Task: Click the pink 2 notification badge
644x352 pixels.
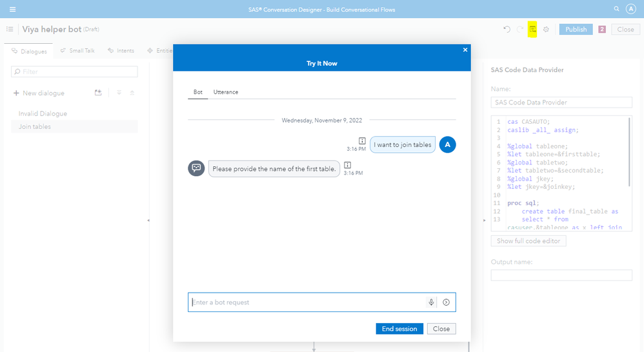Action: coord(602,29)
